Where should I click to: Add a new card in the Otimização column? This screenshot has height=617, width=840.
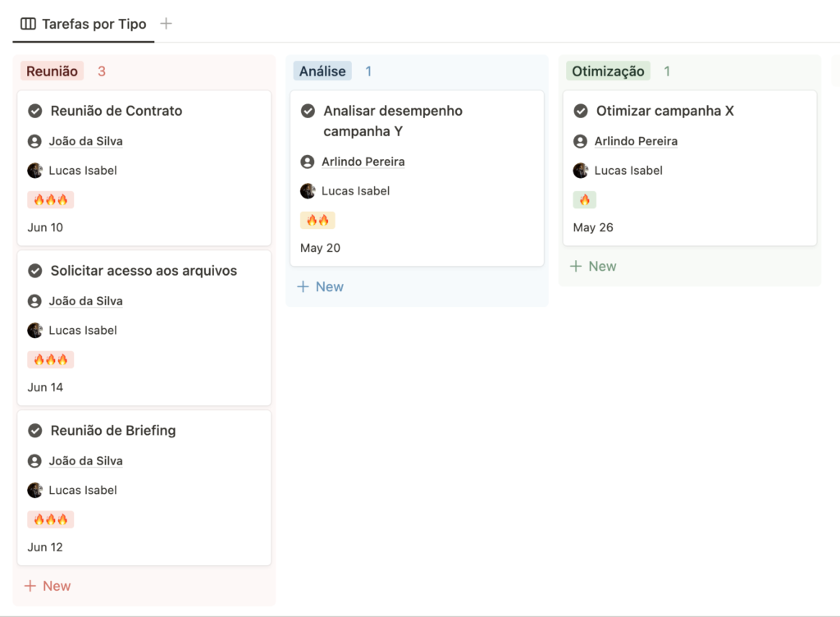[x=593, y=266]
